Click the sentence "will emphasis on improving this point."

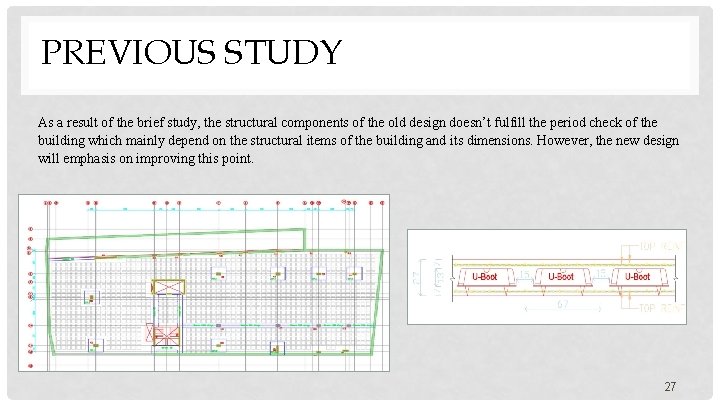[146, 159]
